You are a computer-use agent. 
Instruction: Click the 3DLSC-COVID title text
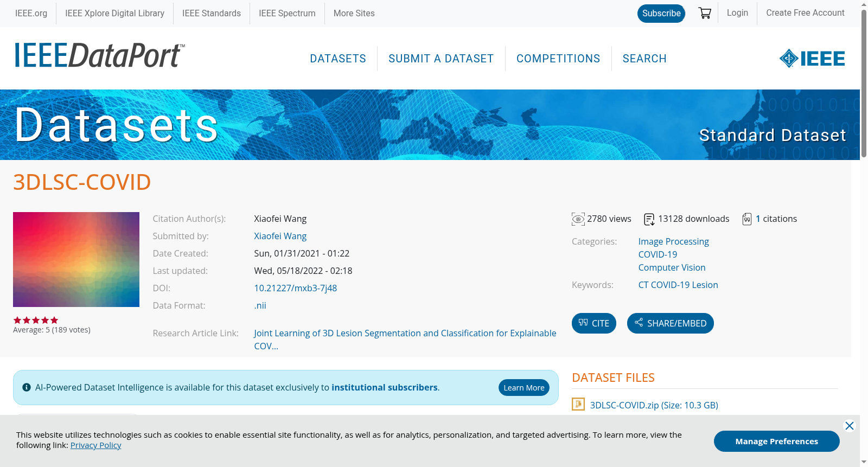[x=82, y=182]
